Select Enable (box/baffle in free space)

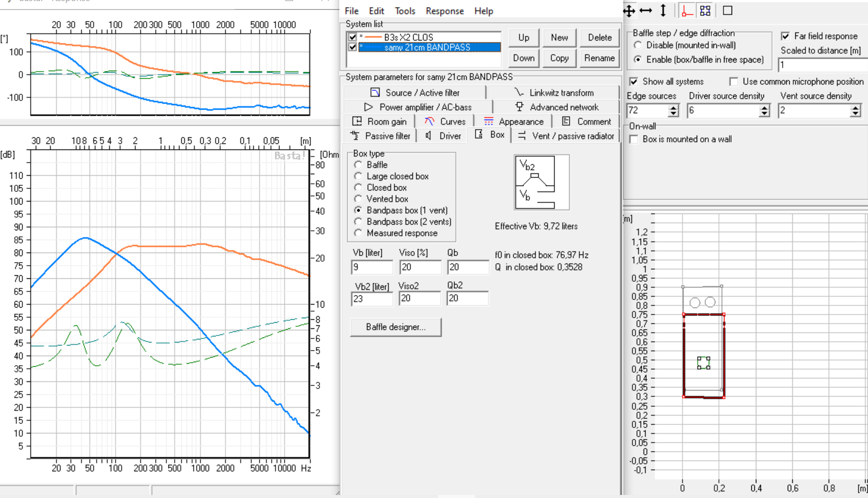pos(638,59)
